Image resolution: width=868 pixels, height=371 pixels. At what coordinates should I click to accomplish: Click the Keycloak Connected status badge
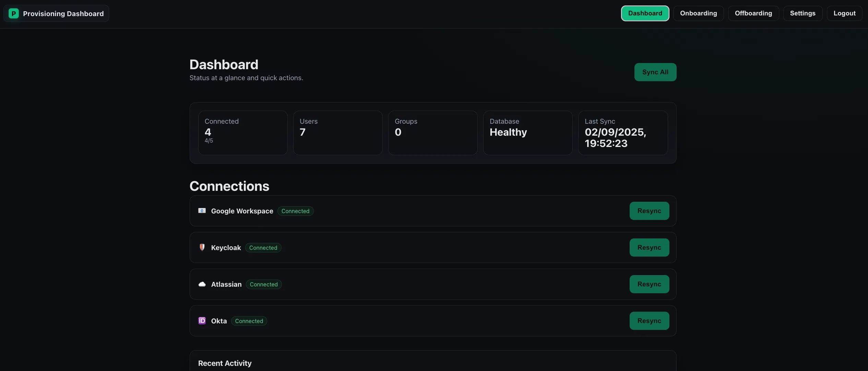click(x=263, y=247)
